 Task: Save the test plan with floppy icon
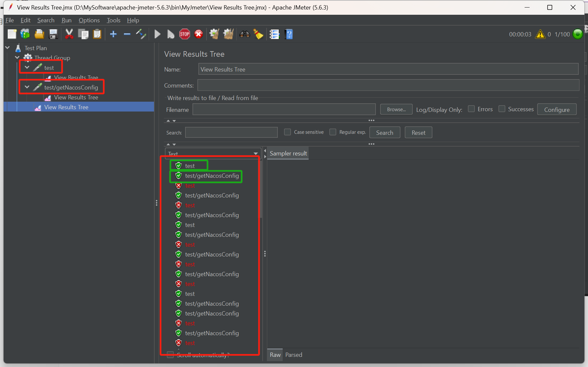53,34
